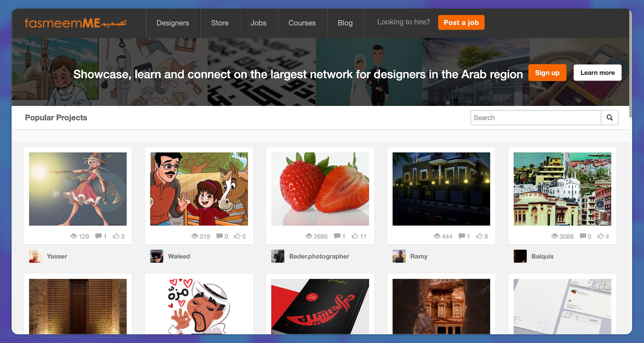This screenshot has height=343, width=644.
Task: Open the wooden shutters facade thumbnail
Action: click(x=78, y=307)
